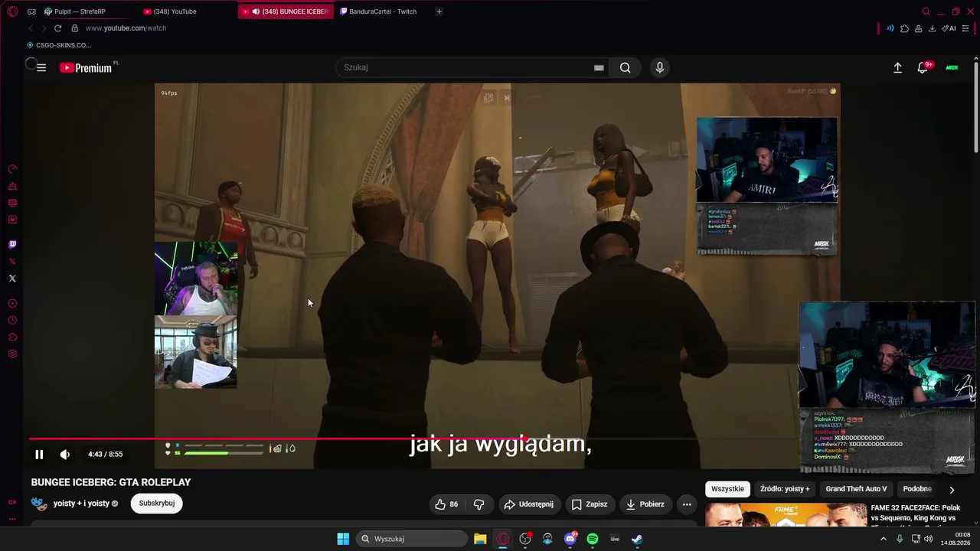Search tabs with Opera's magnifier icon
980x551 pixels.
(926, 11)
